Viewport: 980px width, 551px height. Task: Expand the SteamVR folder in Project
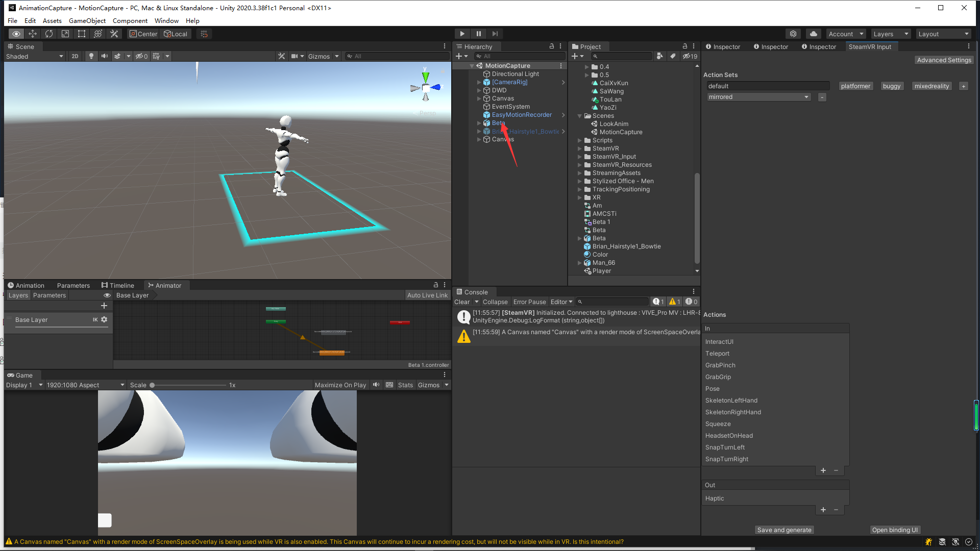580,148
